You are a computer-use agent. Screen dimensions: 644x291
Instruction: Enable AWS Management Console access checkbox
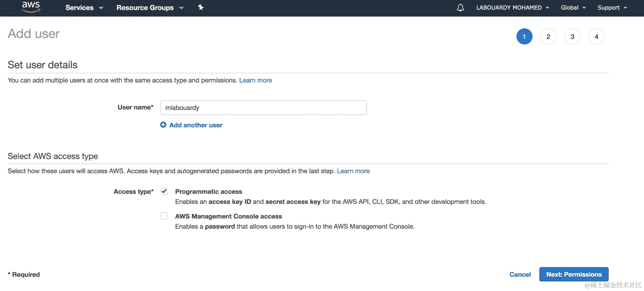(x=164, y=216)
